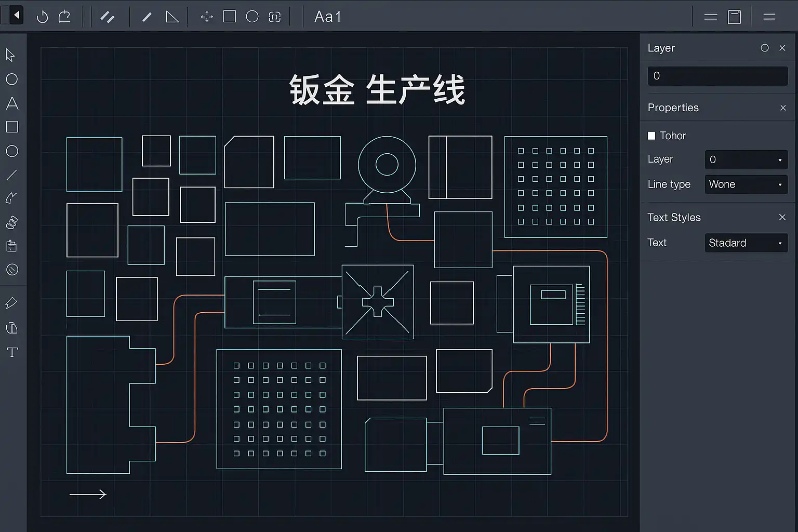Close the Properties panel
The image size is (798, 532).
(783, 108)
